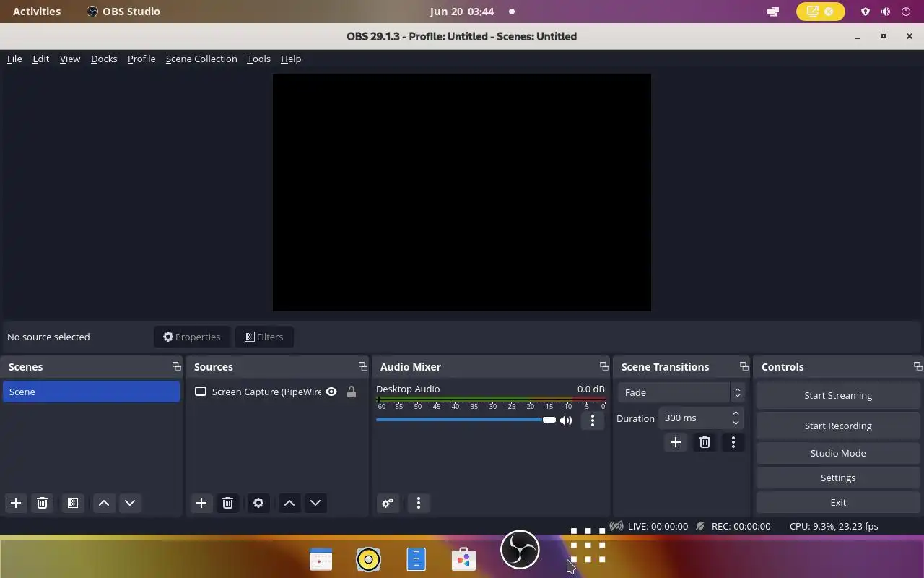
Task: Move scene down arrow
Action: point(130,503)
